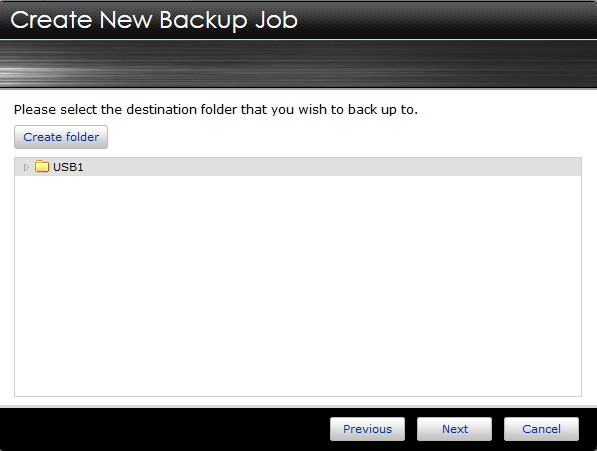Click empty space in the destination folder list
597x451 pixels.
[x=298, y=285]
